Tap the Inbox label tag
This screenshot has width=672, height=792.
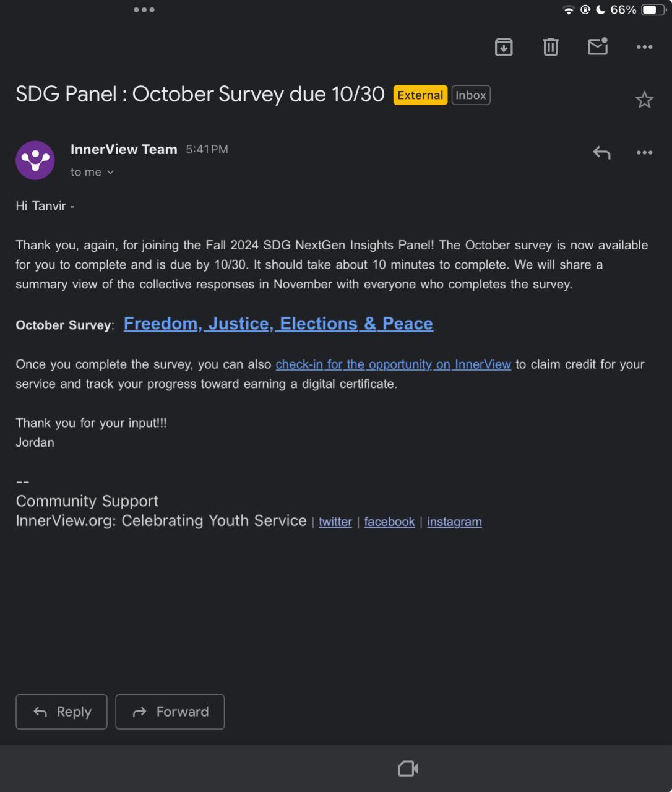tap(471, 95)
